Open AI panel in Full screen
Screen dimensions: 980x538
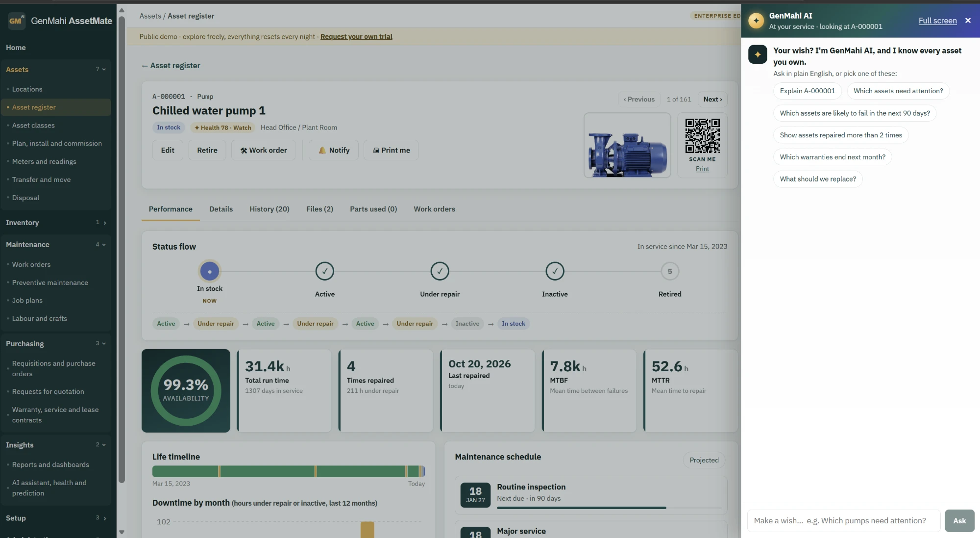pyautogui.click(x=937, y=21)
